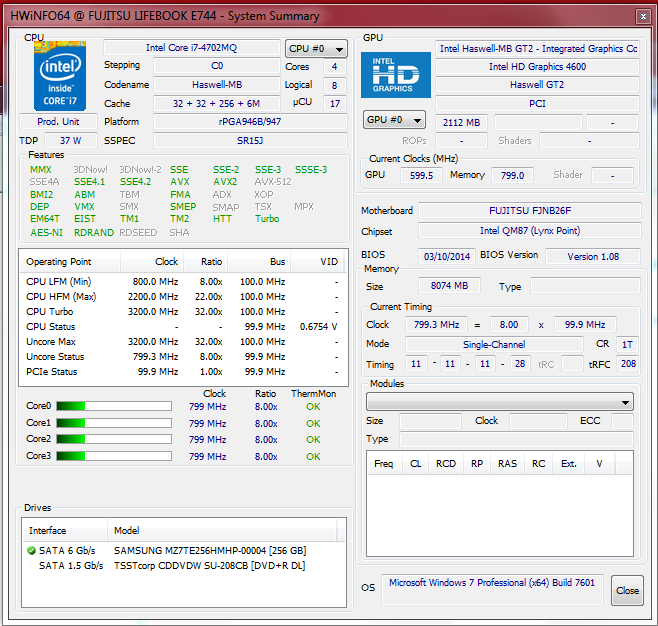Click the Intel HD Graphics logo
This screenshot has width=658, height=626.
pyautogui.click(x=396, y=75)
